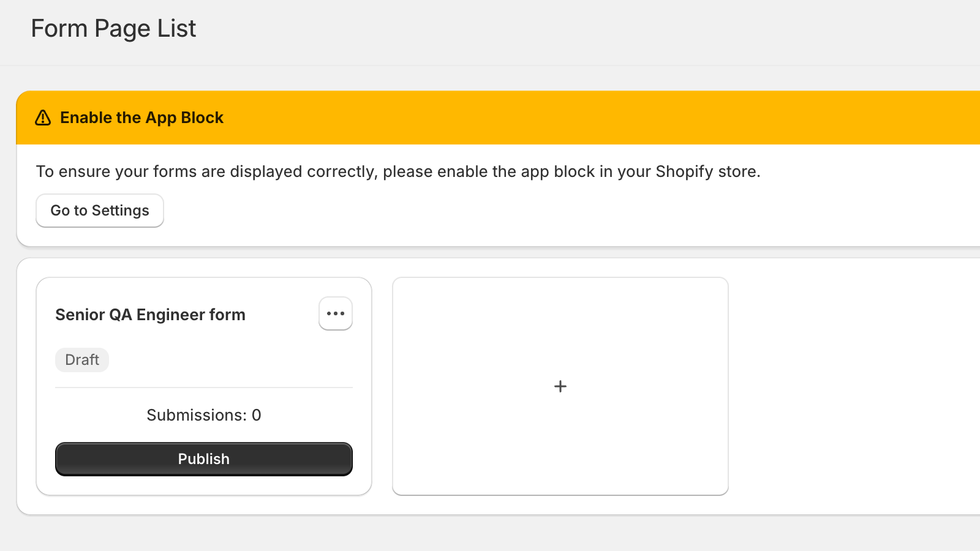Select the Submissions: 0 count text
980x551 pixels.
click(204, 415)
